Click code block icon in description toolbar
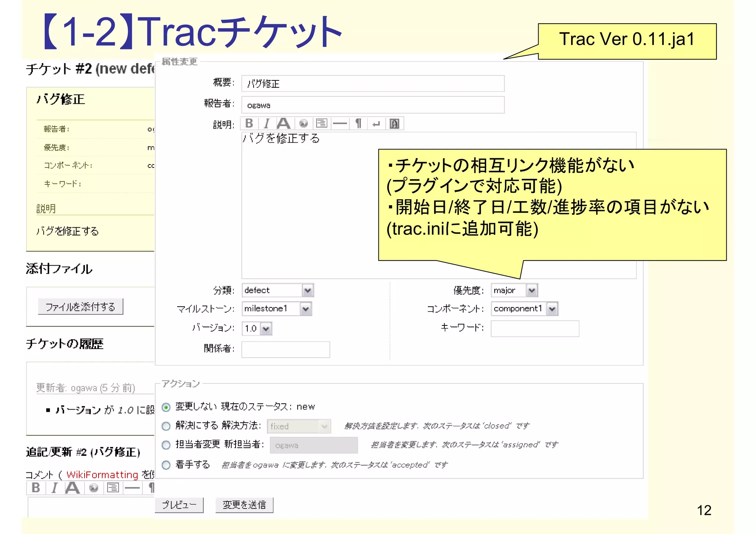Image resolution: width=756 pixels, height=534 pixels. tap(322, 123)
